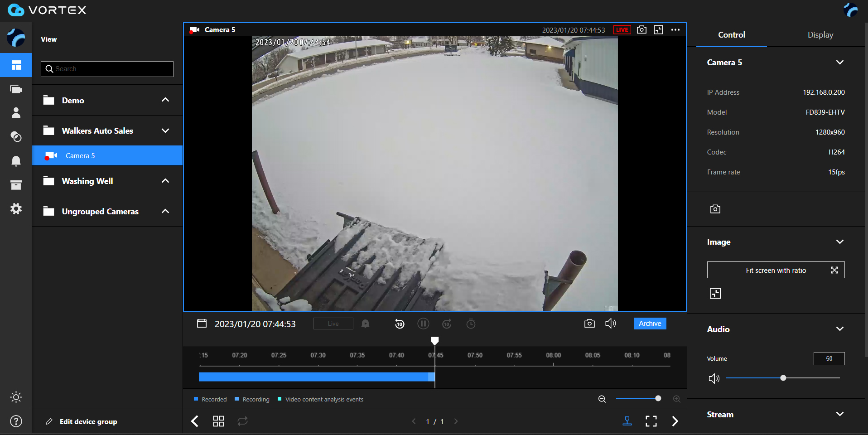Screen dimensions: 868x435
Task: Click the playback speed timer icon
Action: 471,324
